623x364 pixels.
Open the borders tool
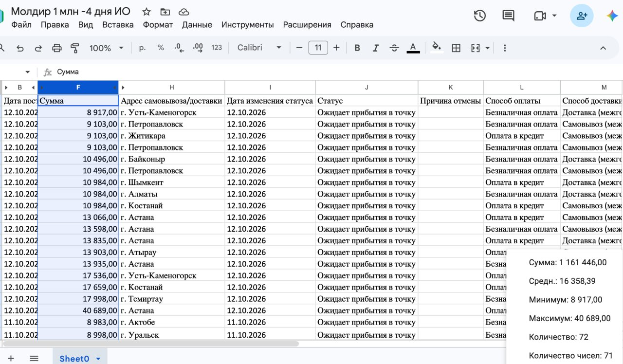point(456,48)
